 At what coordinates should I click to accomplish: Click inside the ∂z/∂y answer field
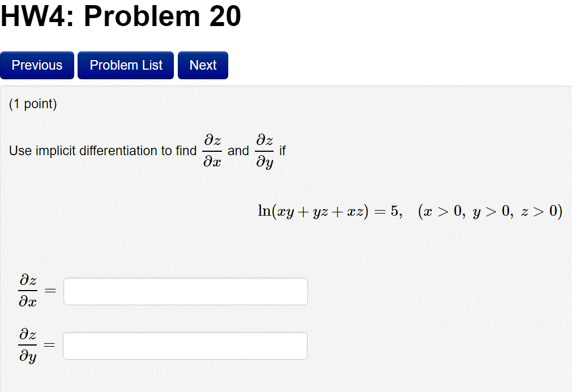click(x=184, y=345)
